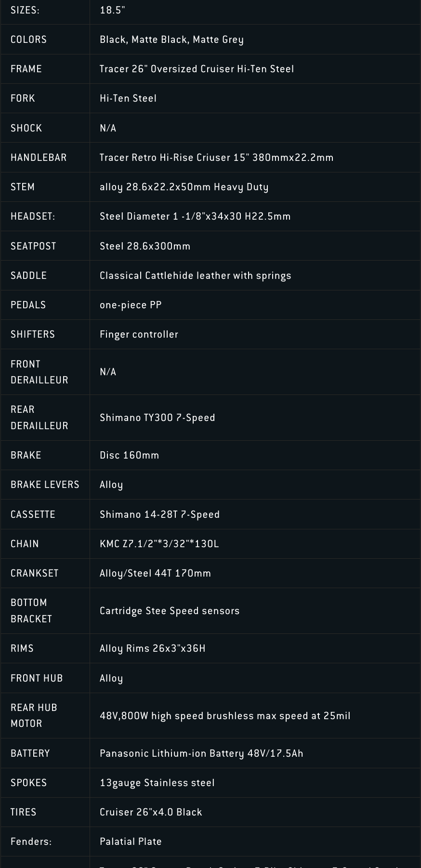This screenshot has width=421, height=868.
Task: Click the REAR HUB MOTOR 48V,800W description
Action: pos(225,716)
